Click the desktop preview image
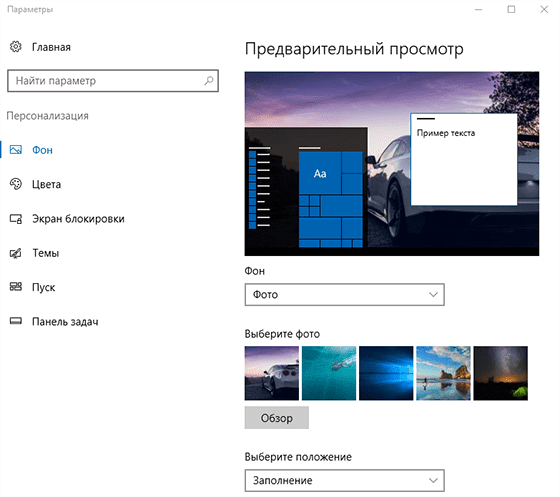 click(x=392, y=164)
